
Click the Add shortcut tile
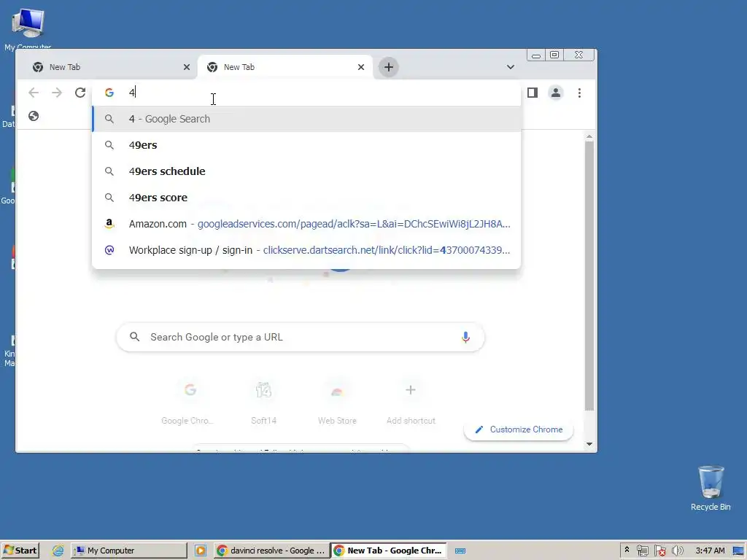point(411,401)
